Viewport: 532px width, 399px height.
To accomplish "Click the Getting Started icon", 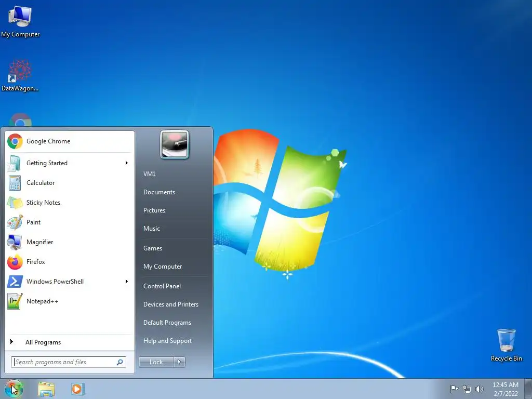I will pos(15,163).
